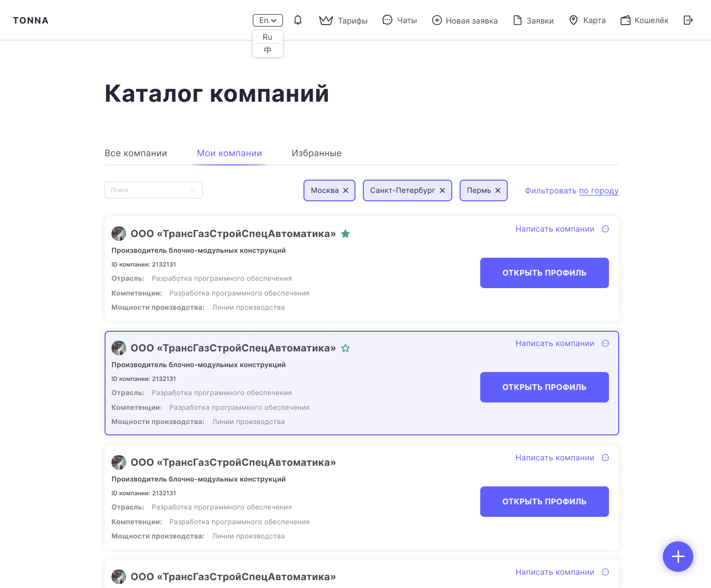The width and height of the screenshot is (711, 588).
Task: Click the Карта map pin icon
Action: (x=573, y=20)
